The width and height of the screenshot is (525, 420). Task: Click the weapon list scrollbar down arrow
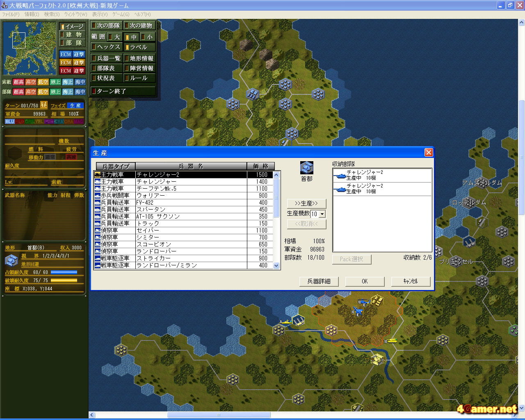(276, 265)
